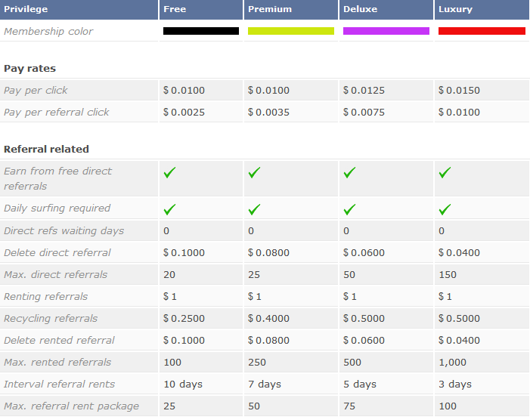Click the Free column header
Image resolution: width=530 pixels, height=420 pixels.
(x=201, y=10)
